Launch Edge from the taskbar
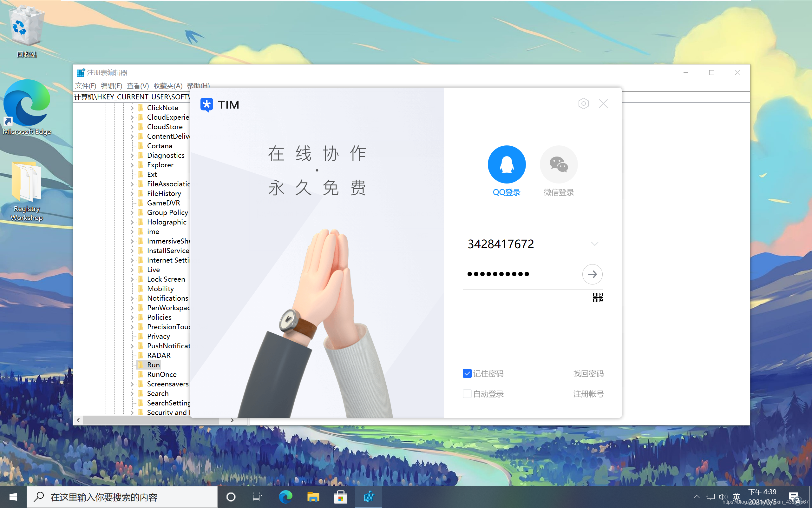 click(x=286, y=497)
